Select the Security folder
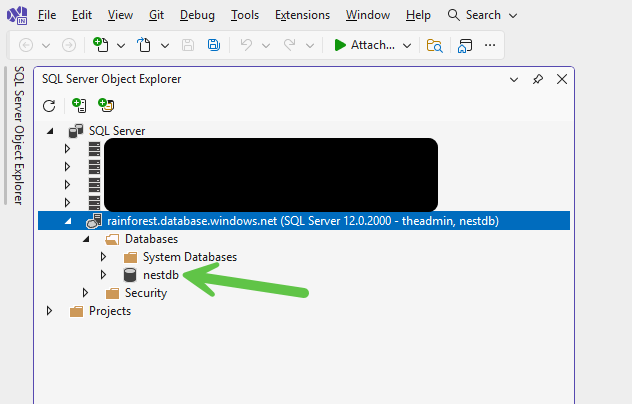The width and height of the screenshot is (632, 404). pyautogui.click(x=146, y=293)
